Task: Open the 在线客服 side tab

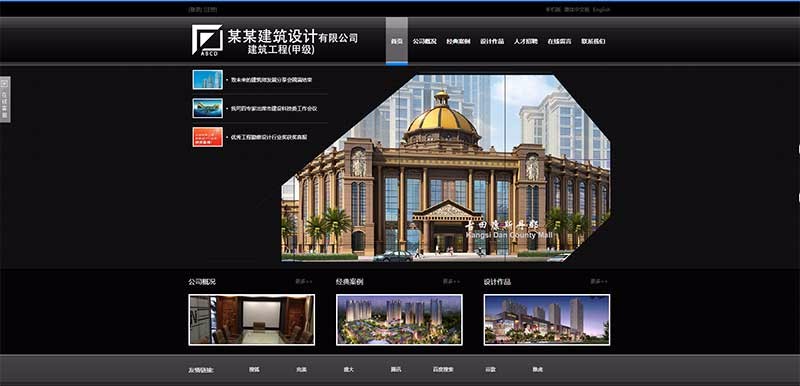Action: coord(5,99)
